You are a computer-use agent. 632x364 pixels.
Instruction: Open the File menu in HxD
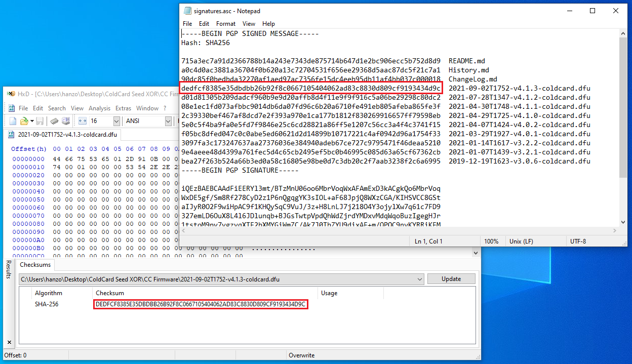click(23, 108)
